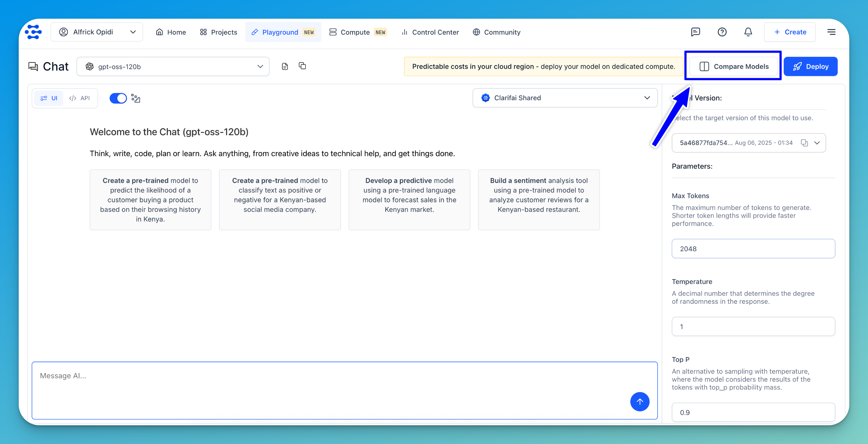The image size is (868, 444).
Task: Select the customer buying likelihood prompt card
Action: click(x=150, y=200)
